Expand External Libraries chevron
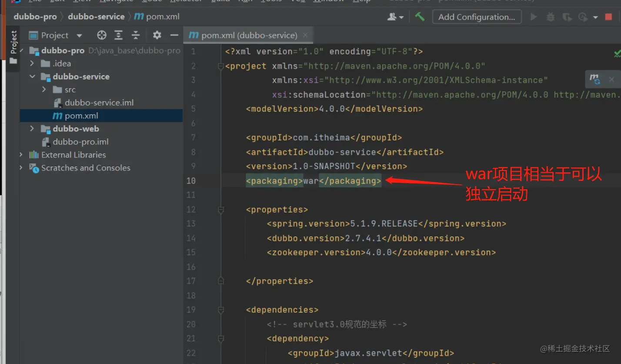This screenshot has width=621, height=364. tap(21, 155)
